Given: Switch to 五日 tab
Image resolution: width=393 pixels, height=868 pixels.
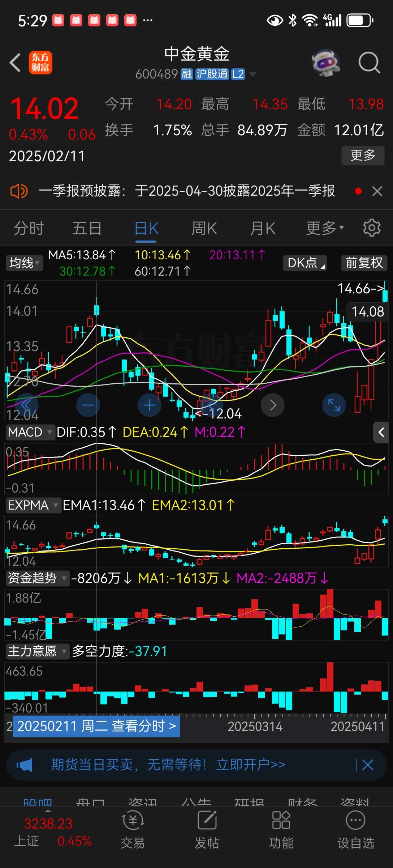Looking at the screenshot, I should coord(87,228).
